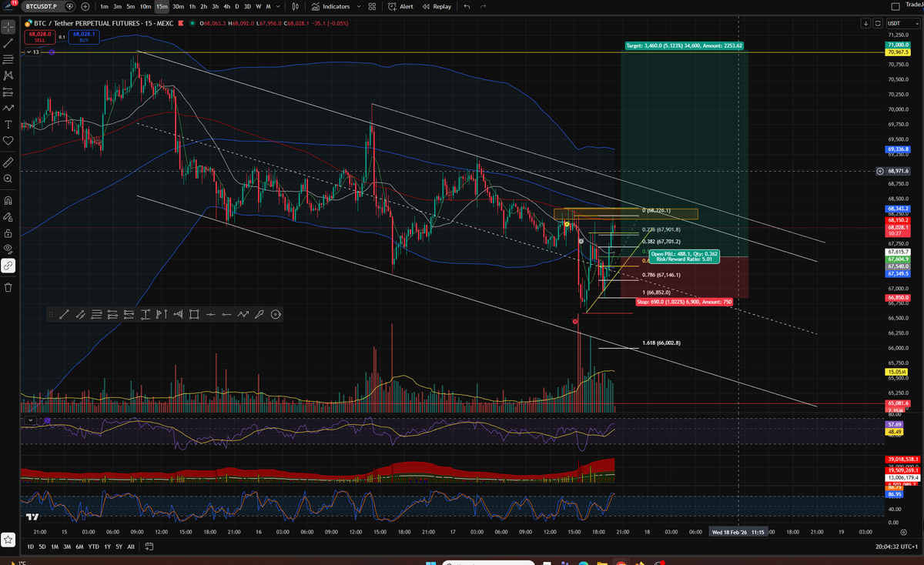Open the favorites star in bottom-left corner

[8, 540]
